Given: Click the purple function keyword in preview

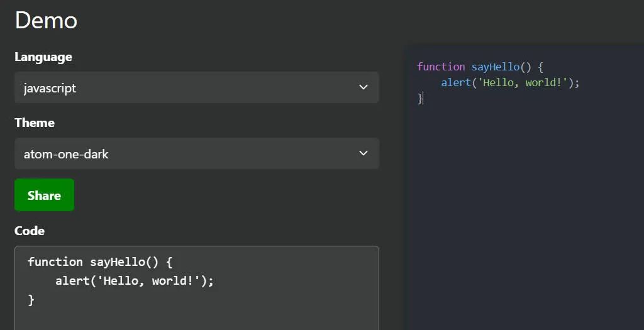Looking at the screenshot, I should [441, 67].
